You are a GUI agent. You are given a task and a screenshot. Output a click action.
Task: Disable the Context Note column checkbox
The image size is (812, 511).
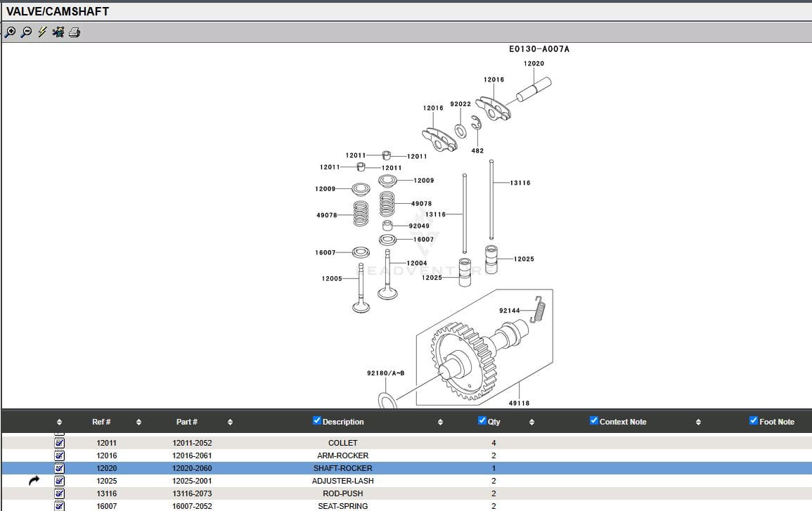click(594, 421)
